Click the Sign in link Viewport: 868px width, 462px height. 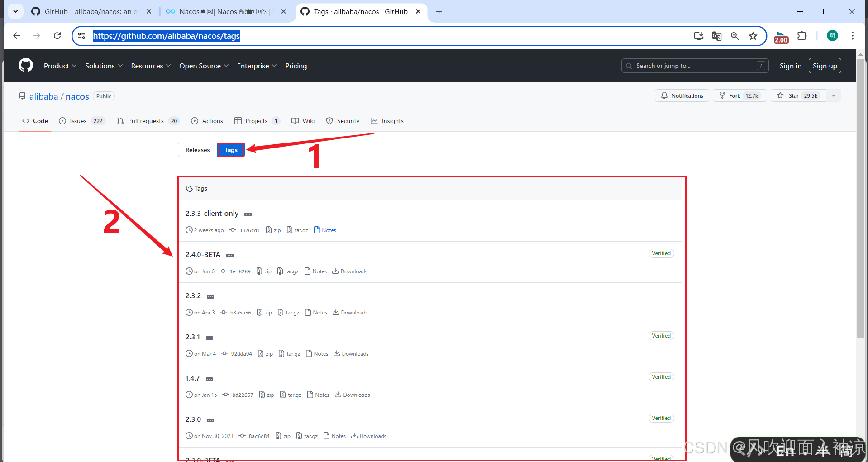(x=791, y=66)
